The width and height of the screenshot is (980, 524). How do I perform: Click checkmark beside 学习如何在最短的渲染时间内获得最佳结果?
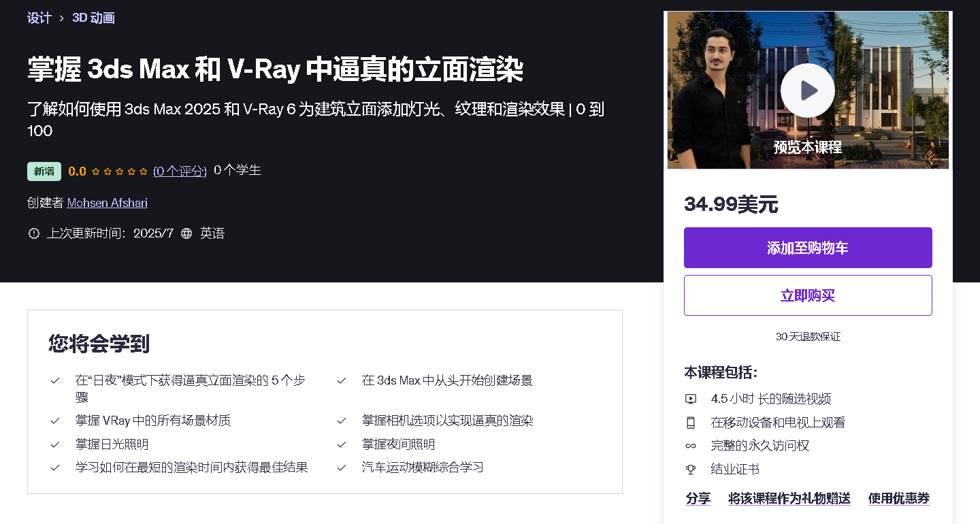click(55, 468)
